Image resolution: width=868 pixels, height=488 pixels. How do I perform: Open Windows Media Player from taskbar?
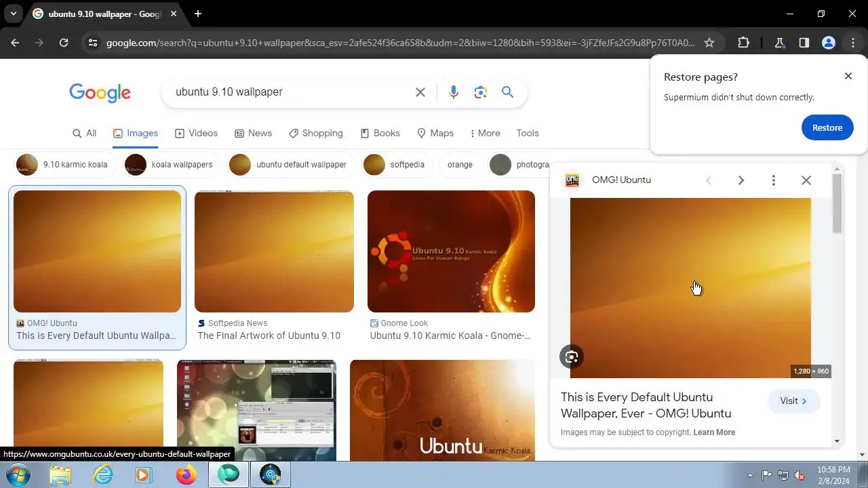[143, 475]
